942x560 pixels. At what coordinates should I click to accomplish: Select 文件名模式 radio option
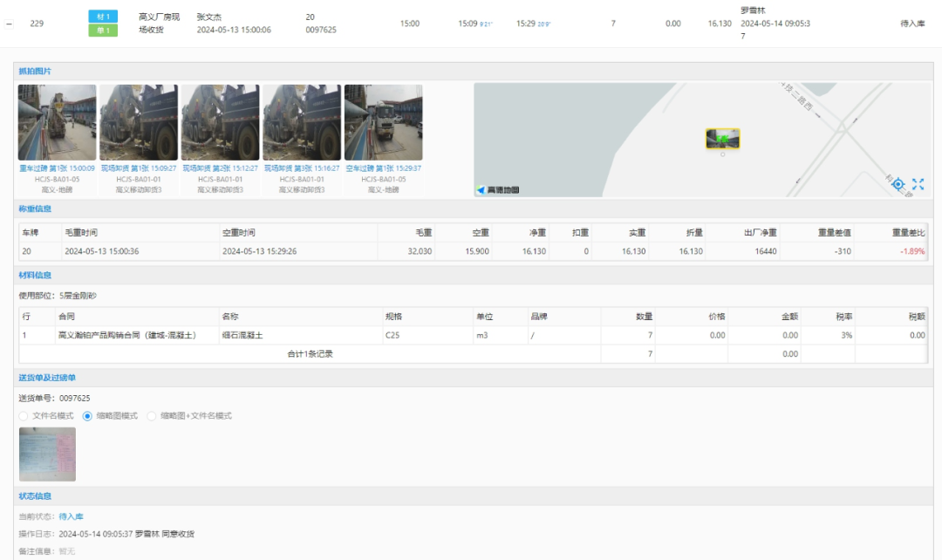point(24,416)
